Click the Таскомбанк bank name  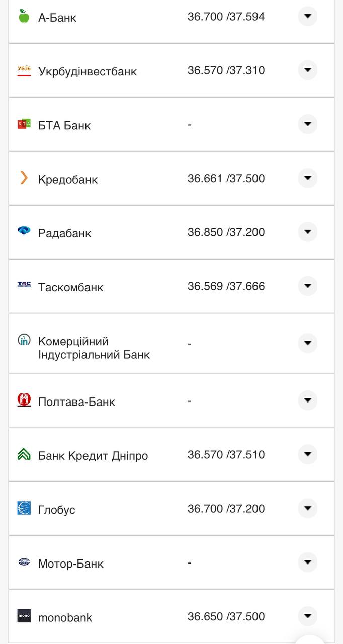pos(71,287)
